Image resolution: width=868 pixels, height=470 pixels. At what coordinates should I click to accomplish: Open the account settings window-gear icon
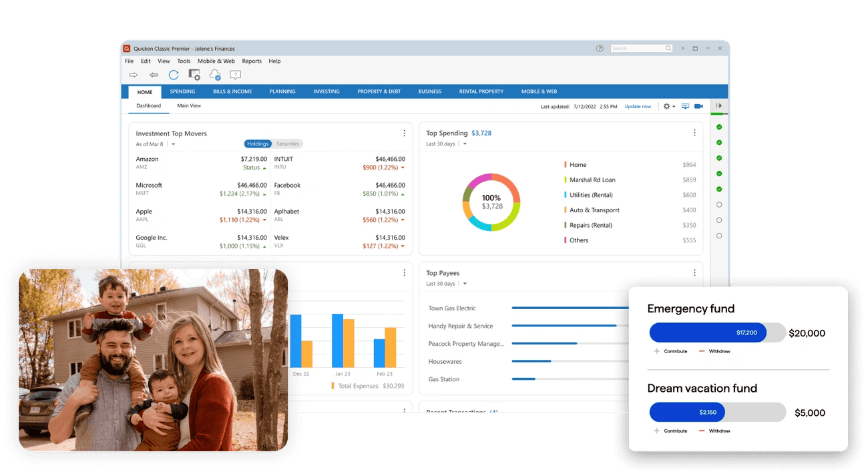(194, 75)
